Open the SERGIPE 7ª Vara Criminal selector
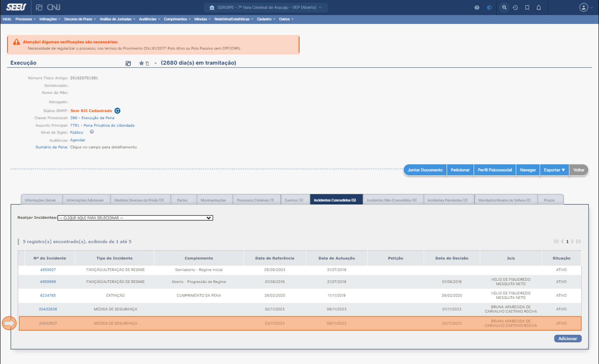 [266, 8]
